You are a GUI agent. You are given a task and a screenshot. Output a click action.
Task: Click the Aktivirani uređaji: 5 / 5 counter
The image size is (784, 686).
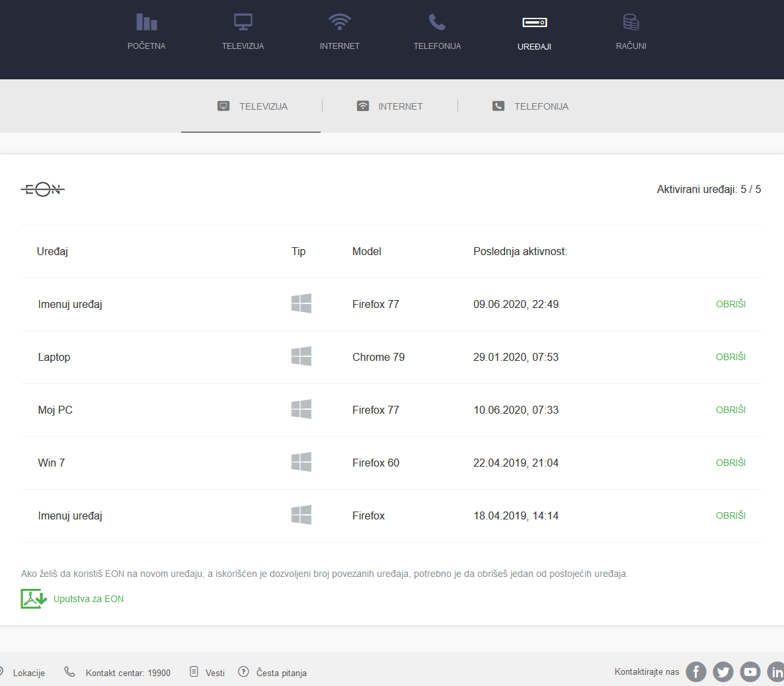coord(709,190)
